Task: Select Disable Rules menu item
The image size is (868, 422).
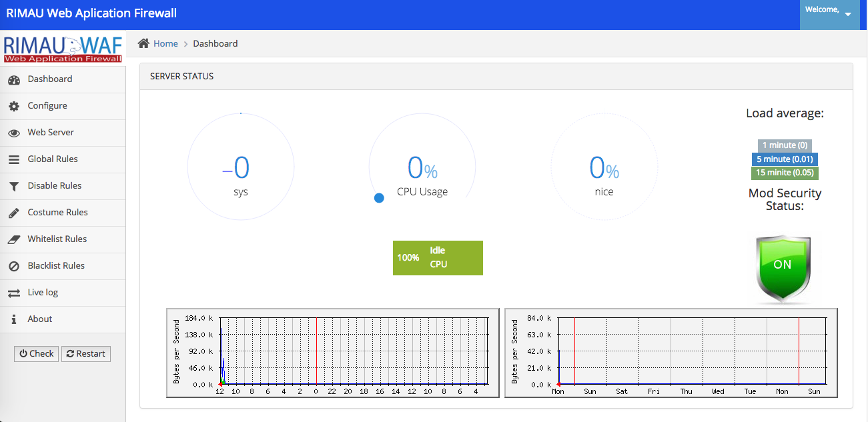Action: pyautogui.click(x=63, y=186)
